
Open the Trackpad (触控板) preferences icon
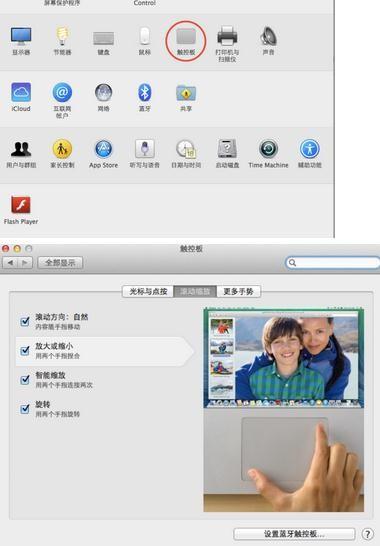pos(186,37)
